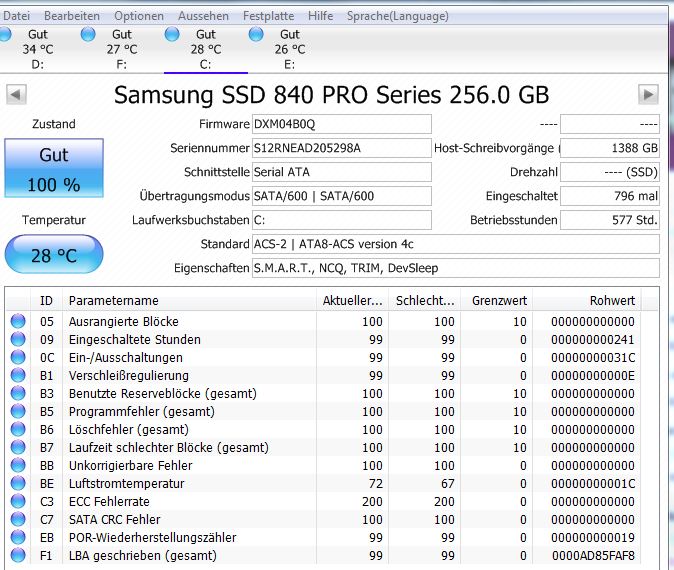Click status orb of Benutzte Reserveblöcke row
Viewport: 674px width, 570px height.
(18, 393)
